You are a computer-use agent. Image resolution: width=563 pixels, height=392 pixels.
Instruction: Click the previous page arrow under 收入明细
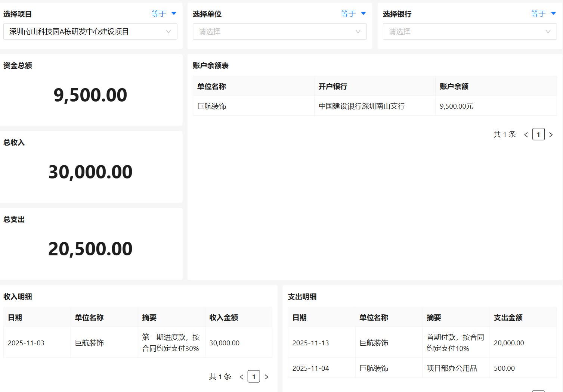pyautogui.click(x=242, y=376)
